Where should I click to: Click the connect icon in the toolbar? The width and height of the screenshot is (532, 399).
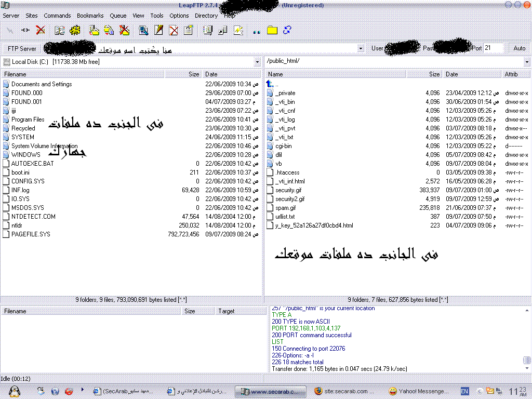click(25, 30)
